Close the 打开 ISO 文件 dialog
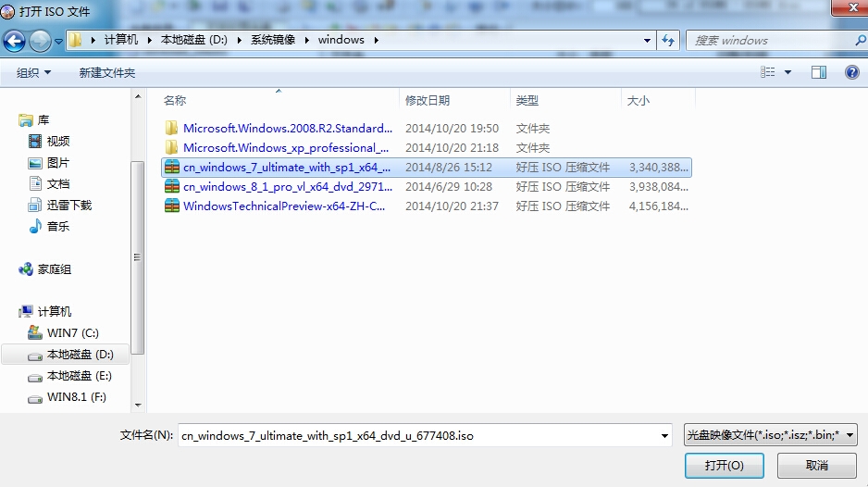This screenshot has width=868, height=487. click(x=851, y=8)
